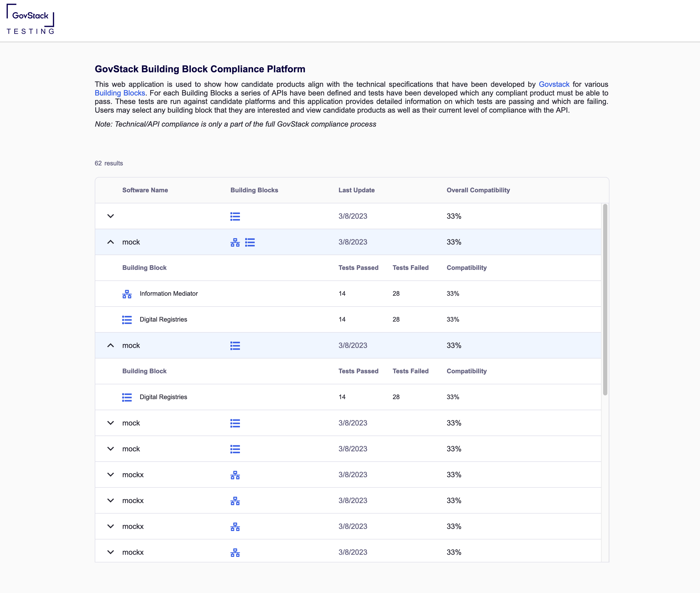Click Information Mediator icon in last mockx row
The image size is (700, 593).
(x=235, y=552)
